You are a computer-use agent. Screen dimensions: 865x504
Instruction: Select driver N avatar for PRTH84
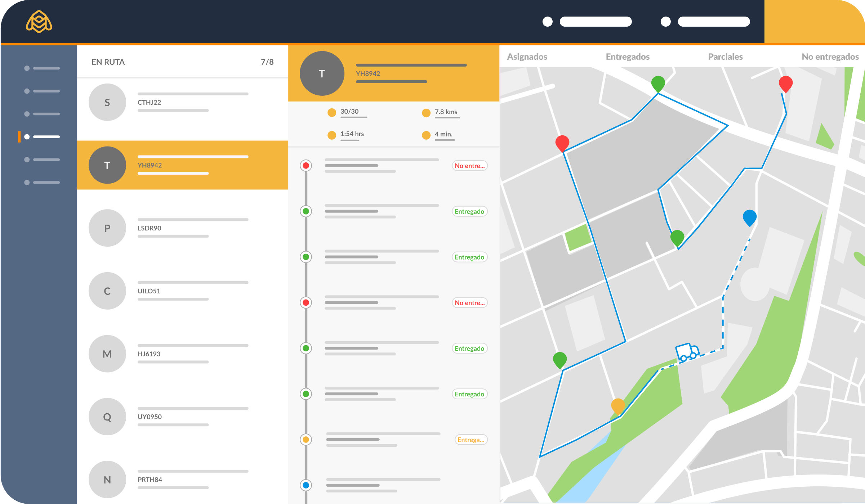click(107, 480)
